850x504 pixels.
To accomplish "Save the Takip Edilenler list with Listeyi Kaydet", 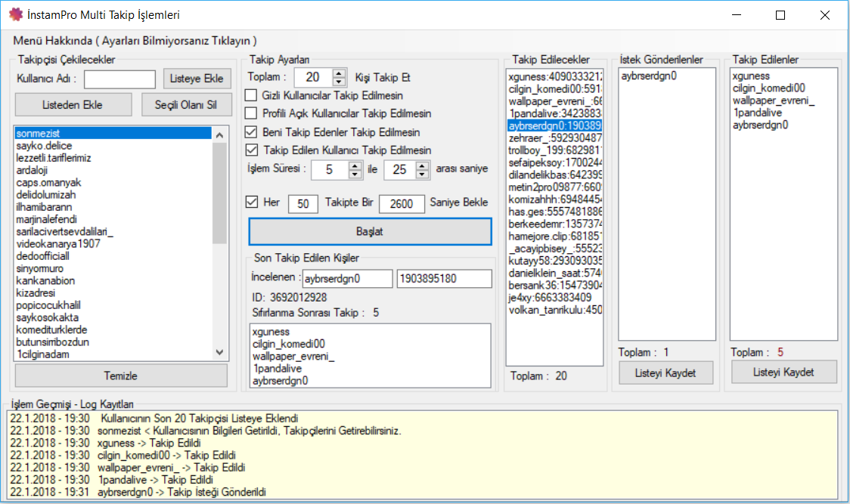I will (784, 373).
